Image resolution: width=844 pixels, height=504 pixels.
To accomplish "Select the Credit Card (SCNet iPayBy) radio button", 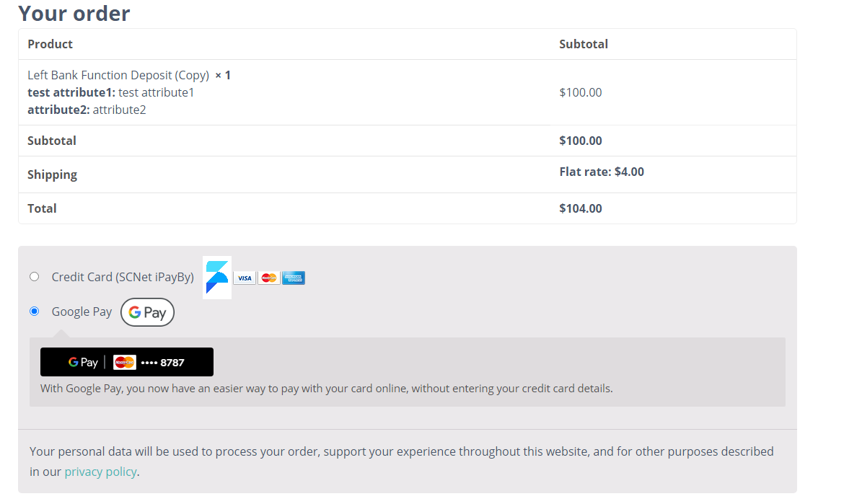I will (34, 277).
